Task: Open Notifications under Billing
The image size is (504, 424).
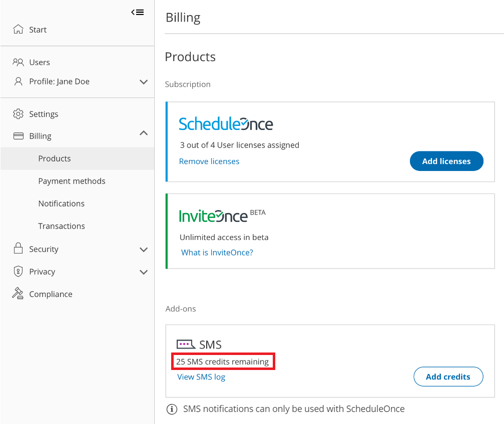Action: click(x=61, y=203)
